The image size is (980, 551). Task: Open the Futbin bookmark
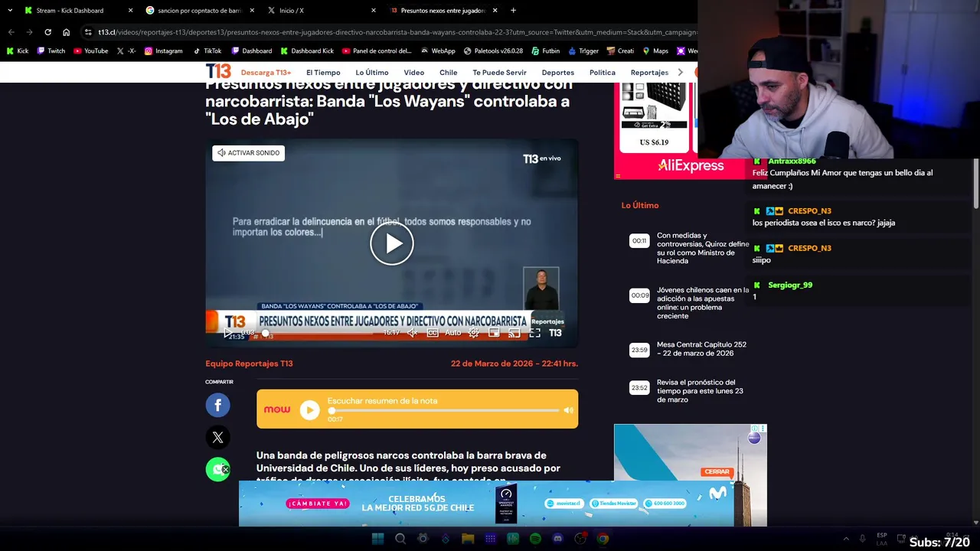coord(546,51)
